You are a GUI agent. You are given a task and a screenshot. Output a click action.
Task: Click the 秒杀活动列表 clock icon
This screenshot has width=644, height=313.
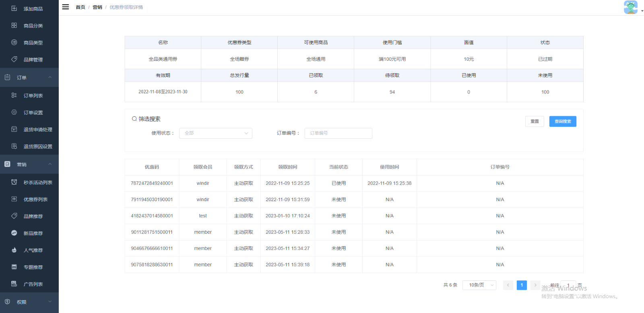(14, 182)
